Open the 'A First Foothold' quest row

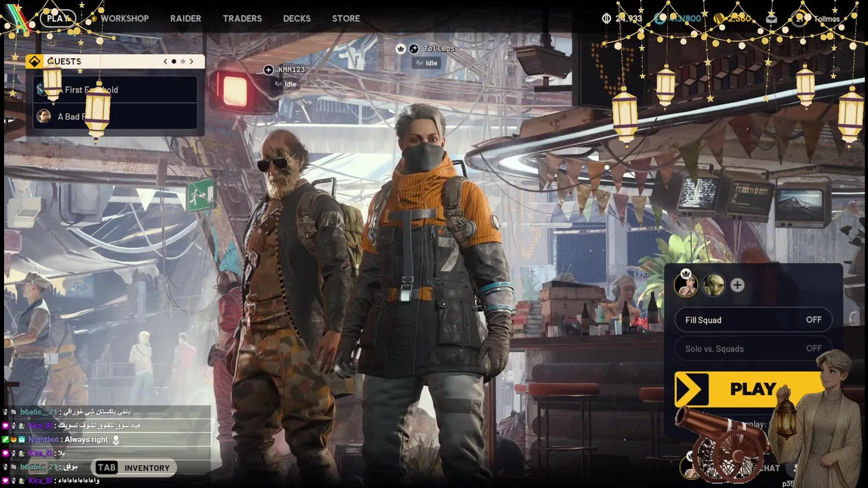(115, 89)
